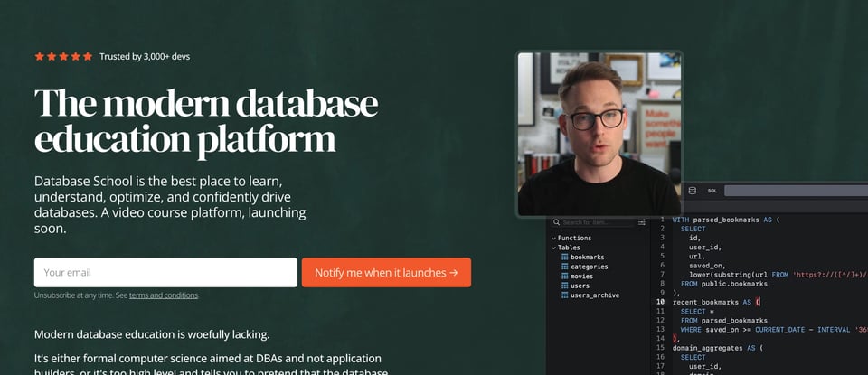Click "Unsubscribe at any time." notice text

coord(74,295)
